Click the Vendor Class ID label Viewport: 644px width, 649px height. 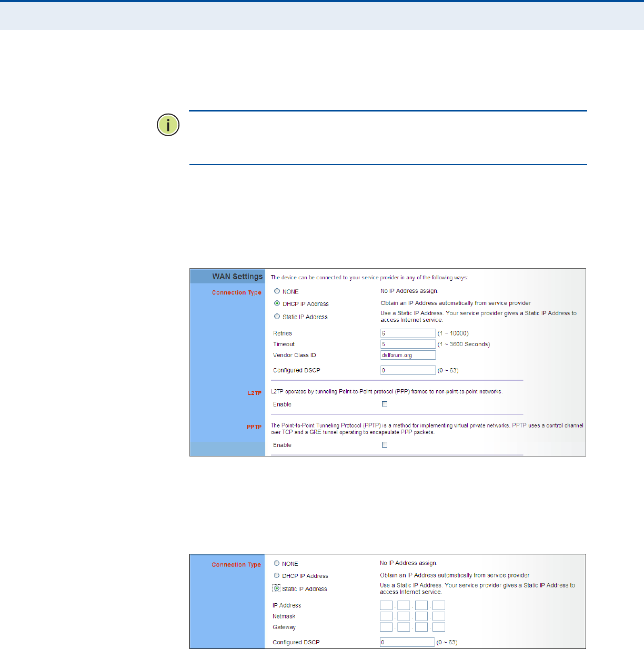coord(295,355)
